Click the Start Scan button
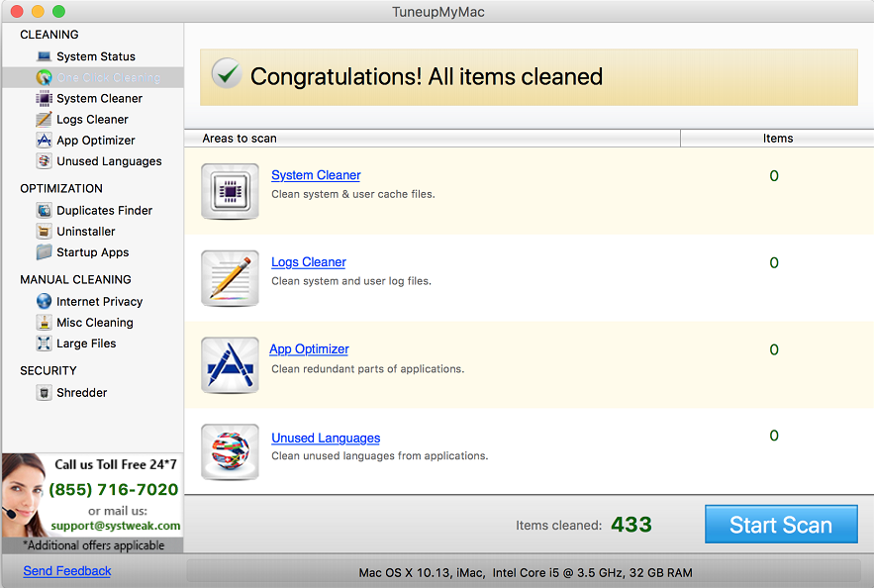Screen dimensions: 874x588 [x=781, y=525]
